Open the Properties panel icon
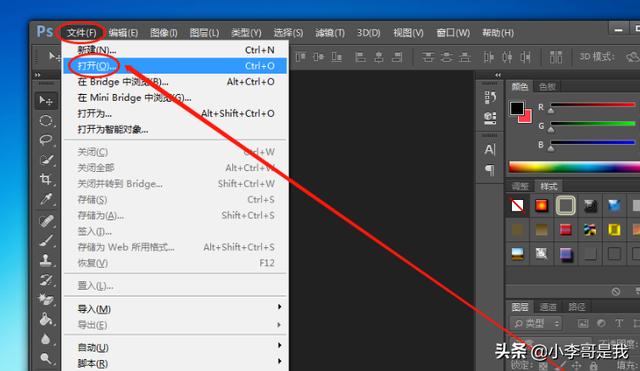The height and width of the screenshot is (371, 640). (x=490, y=118)
